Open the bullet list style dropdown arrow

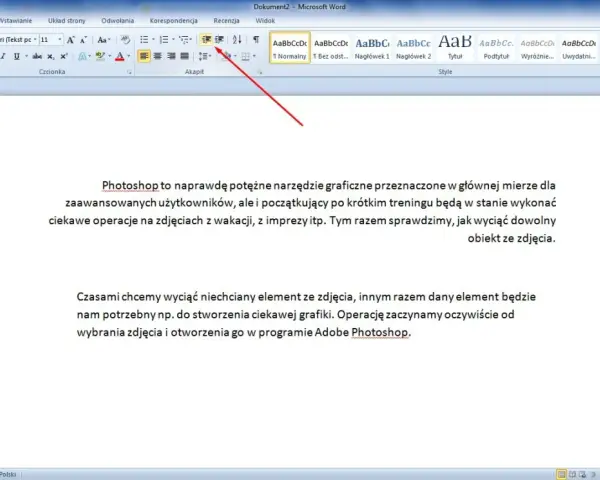(153, 40)
